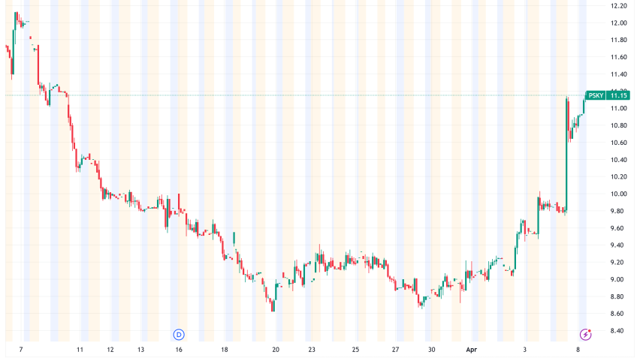The height and width of the screenshot is (364, 640).
Task: Click date 18 on the time axis
Action: point(225,350)
